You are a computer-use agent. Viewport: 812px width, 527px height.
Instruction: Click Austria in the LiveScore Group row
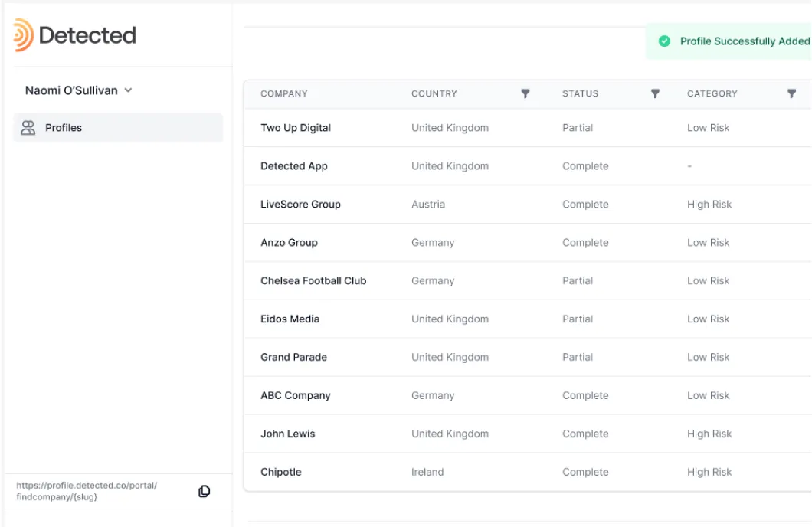click(428, 205)
